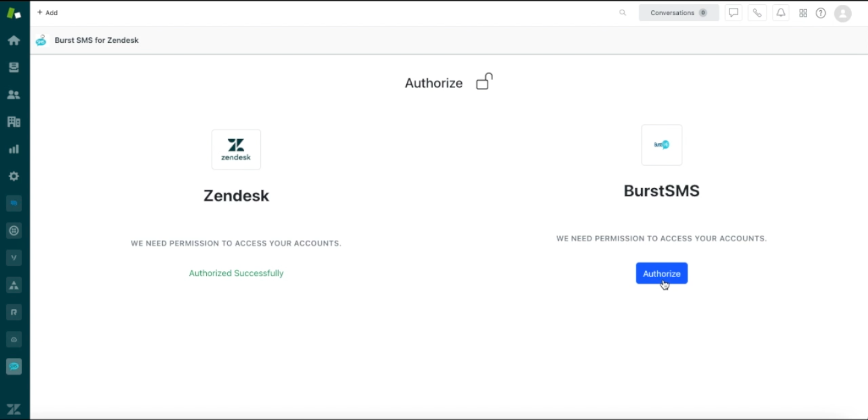Screen dimensions: 868x420
Task: Open the Conversations button
Action: pyautogui.click(x=679, y=13)
